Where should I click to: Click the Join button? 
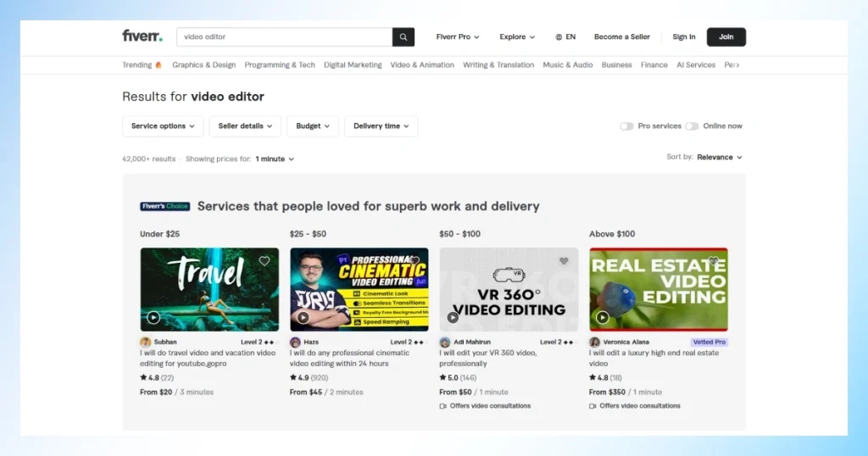click(726, 37)
